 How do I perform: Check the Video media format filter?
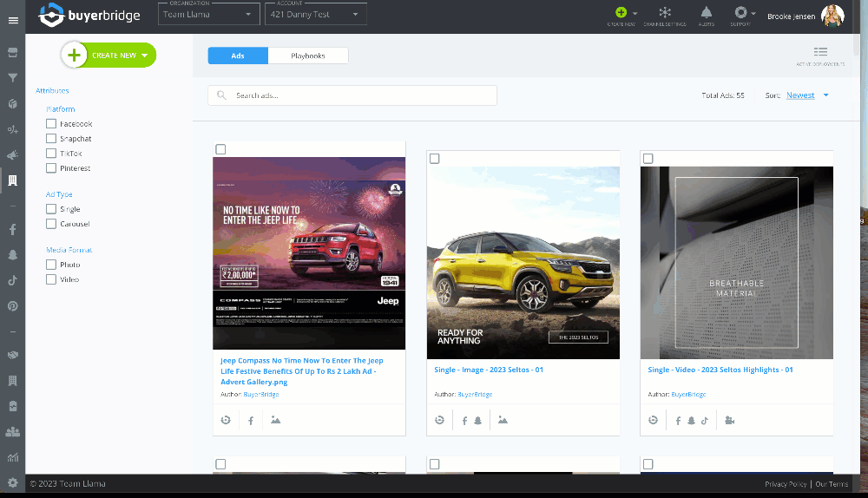coord(51,279)
